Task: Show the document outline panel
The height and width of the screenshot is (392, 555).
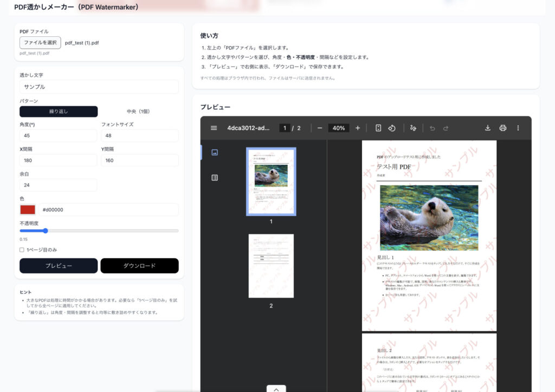Action: (x=215, y=177)
